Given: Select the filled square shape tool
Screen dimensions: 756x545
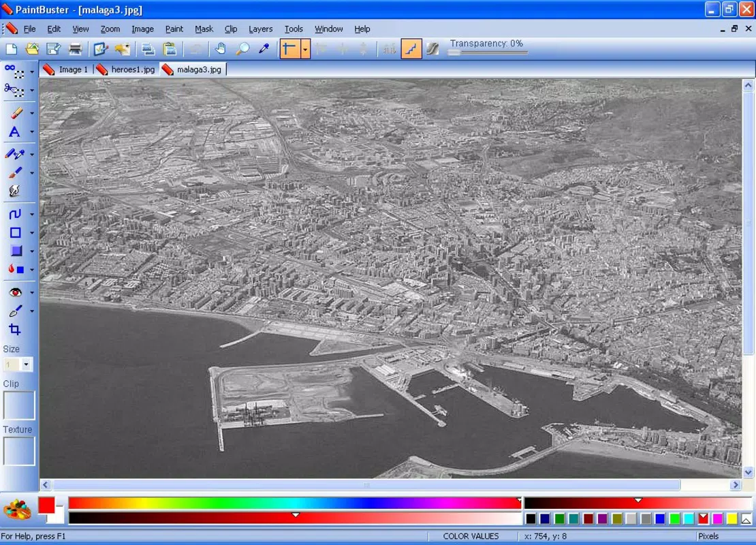Looking at the screenshot, I should click(x=16, y=251).
